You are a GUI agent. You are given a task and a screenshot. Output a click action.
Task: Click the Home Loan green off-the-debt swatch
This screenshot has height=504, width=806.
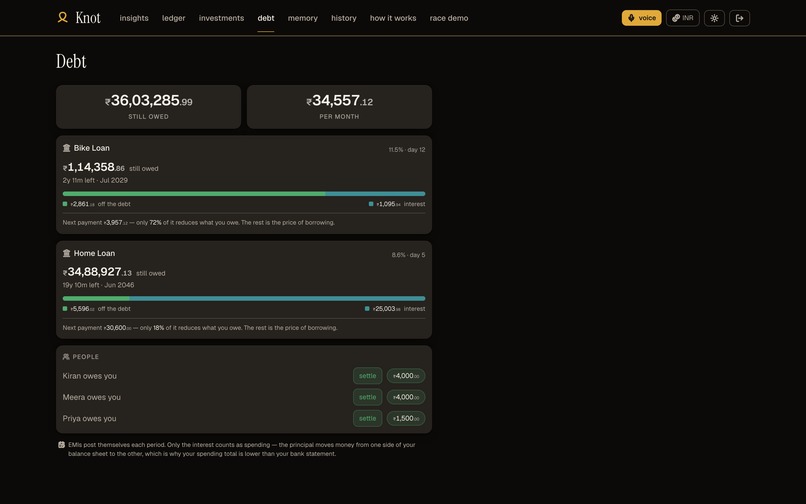(x=65, y=309)
